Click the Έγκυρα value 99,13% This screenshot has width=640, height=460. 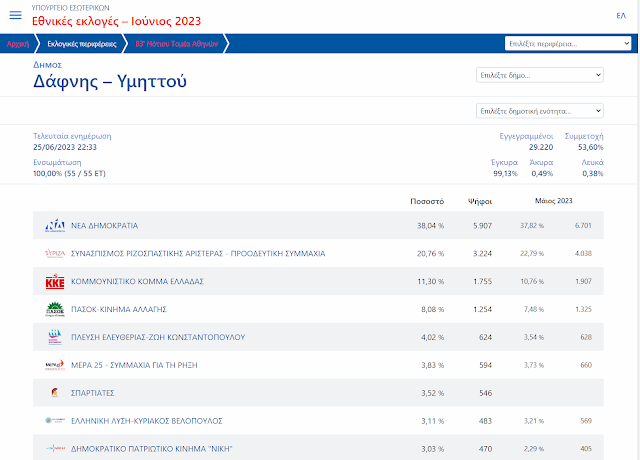point(505,173)
